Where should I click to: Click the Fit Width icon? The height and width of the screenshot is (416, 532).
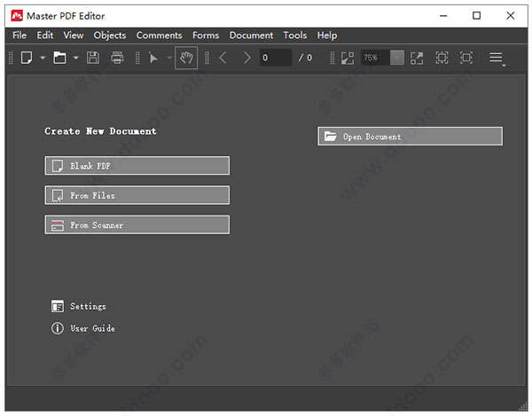466,58
